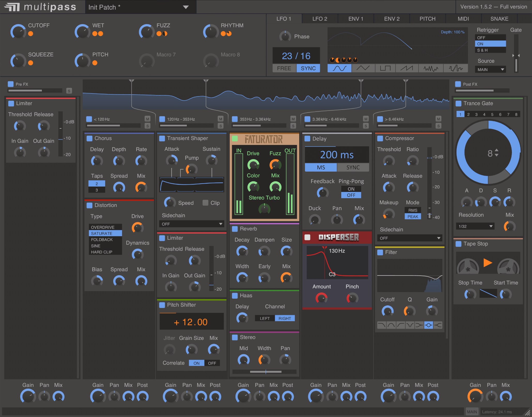Select the noise LFO waveform shape

pyautogui.click(x=430, y=68)
